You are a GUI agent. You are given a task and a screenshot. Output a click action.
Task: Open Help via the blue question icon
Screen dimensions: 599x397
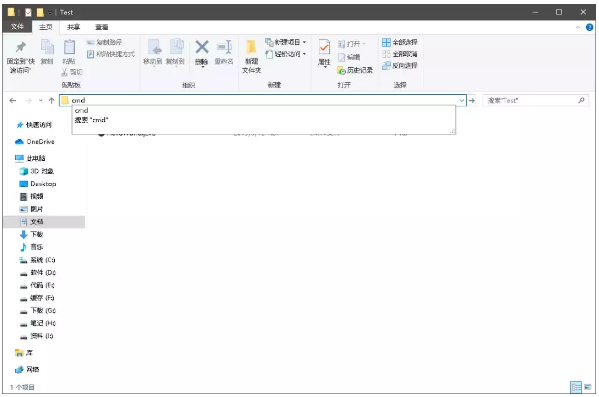[x=589, y=27]
